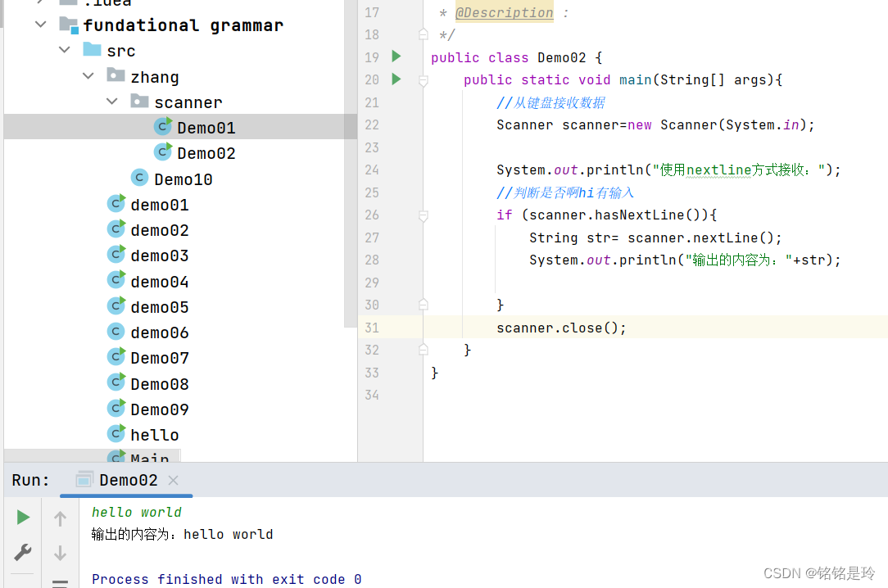Click the @Description doc tag
Image resolution: width=888 pixels, height=588 pixels.
[x=504, y=12]
